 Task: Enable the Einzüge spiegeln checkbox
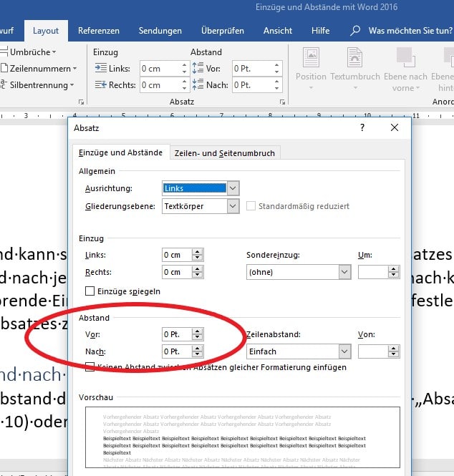[90, 291]
